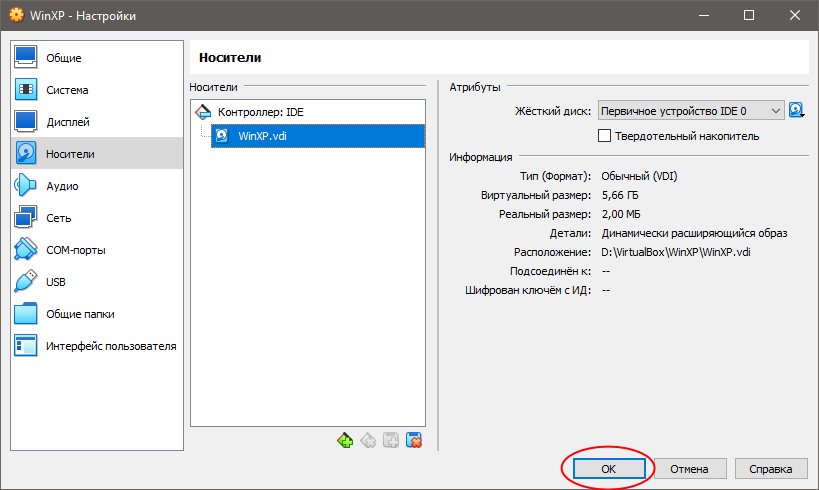Click the IDE controller icon

203,112
